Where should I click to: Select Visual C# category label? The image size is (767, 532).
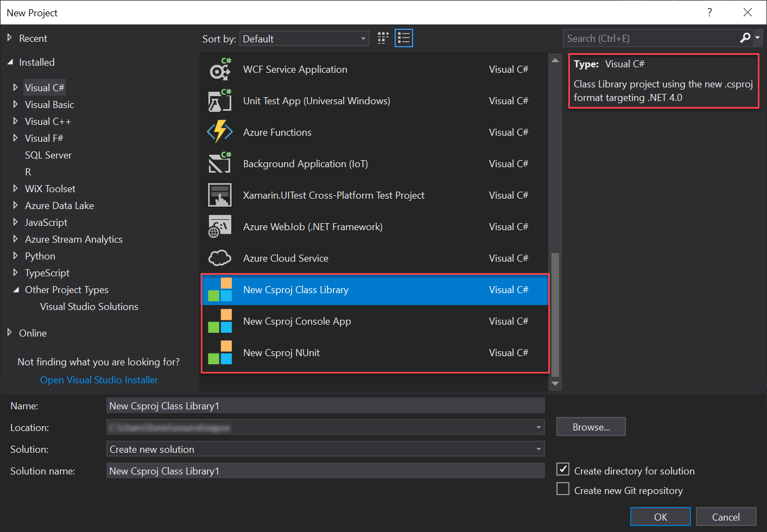(x=45, y=88)
